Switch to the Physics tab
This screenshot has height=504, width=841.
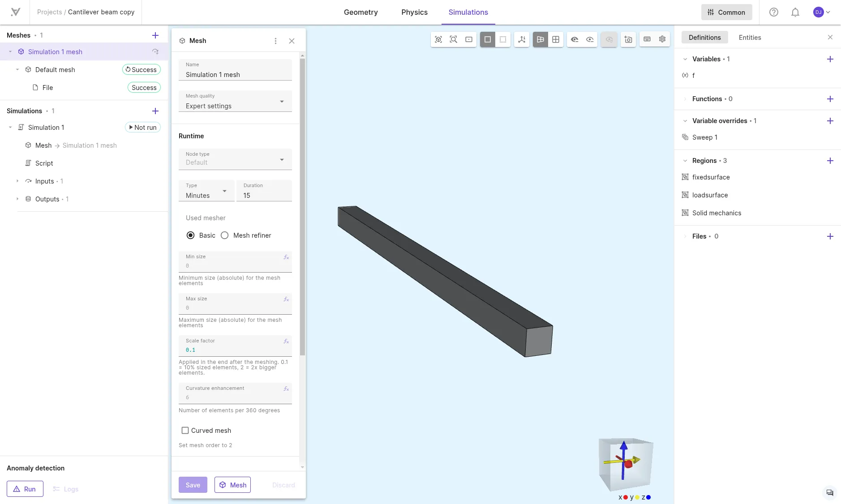click(414, 12)
